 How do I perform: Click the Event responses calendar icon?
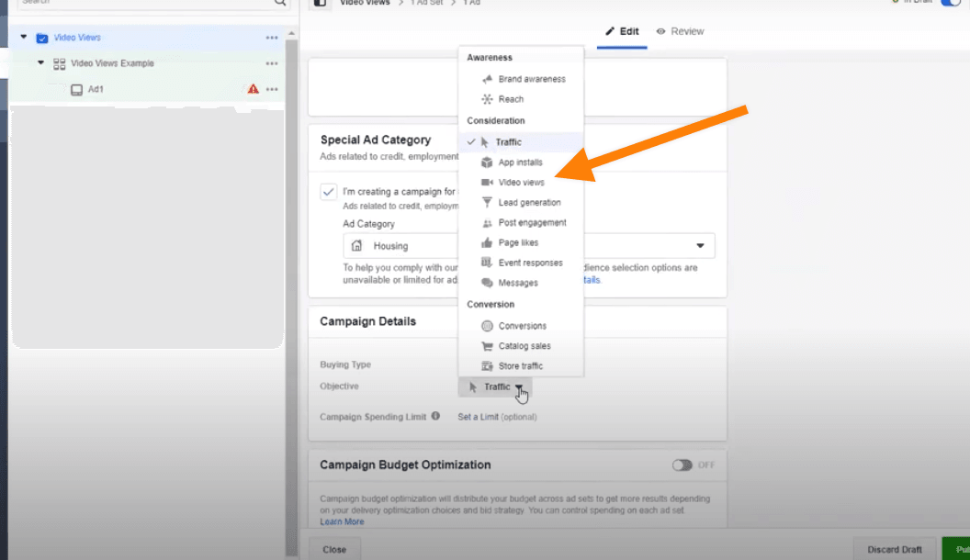click(488, 263)
